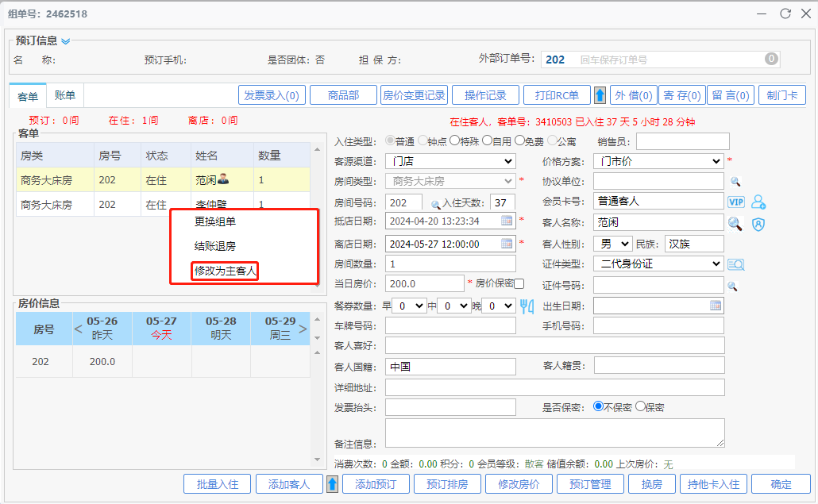Open the 客源渠道 dropdown
Screen dimensions: 818x504
(x=451, y=161)
